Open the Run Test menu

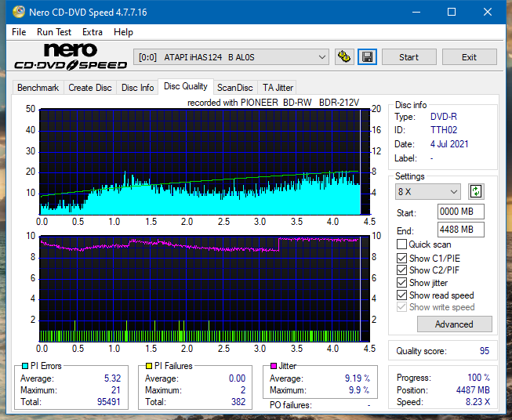click(x=54, y=32)
